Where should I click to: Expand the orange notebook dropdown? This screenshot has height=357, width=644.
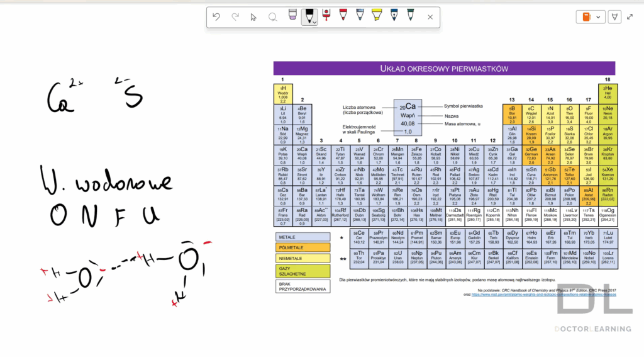click(x=597, y=17)
